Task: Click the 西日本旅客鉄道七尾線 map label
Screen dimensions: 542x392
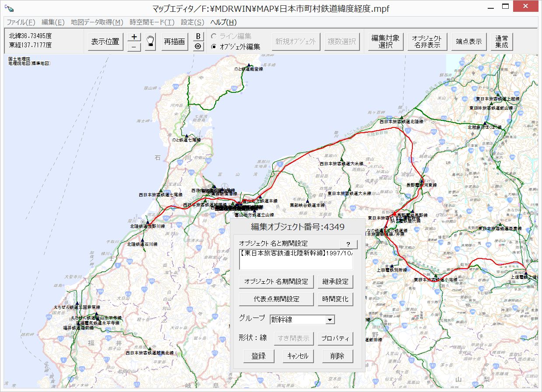Action: click(160, 194)
